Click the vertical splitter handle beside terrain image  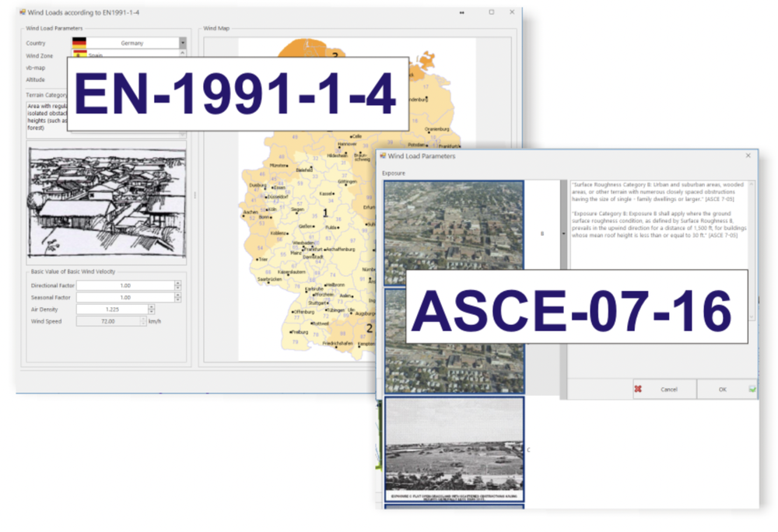pos(195,195)
